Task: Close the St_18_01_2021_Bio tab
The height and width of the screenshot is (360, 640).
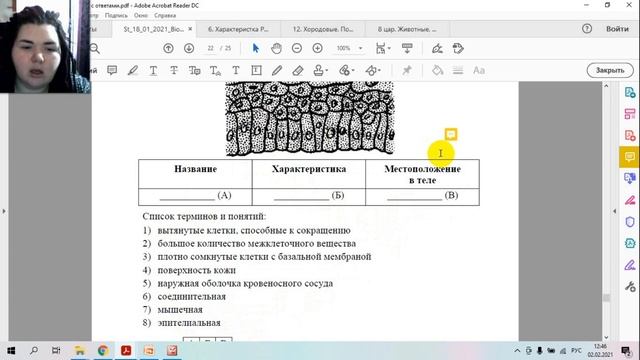Action: click(x=190, y=29)
